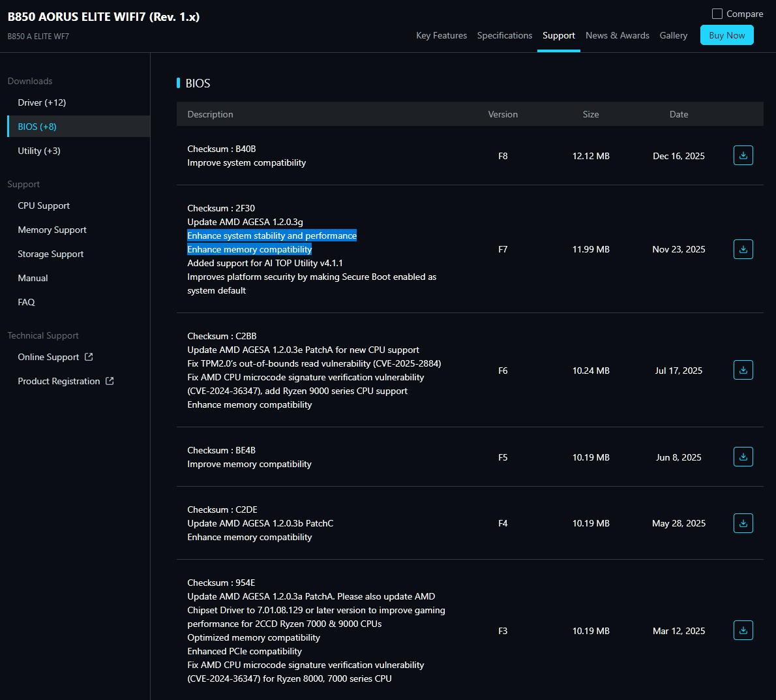Click the Size column header
Image resolution: width=776 pixels, height=700 pixels.
click(x=590, y=114)
